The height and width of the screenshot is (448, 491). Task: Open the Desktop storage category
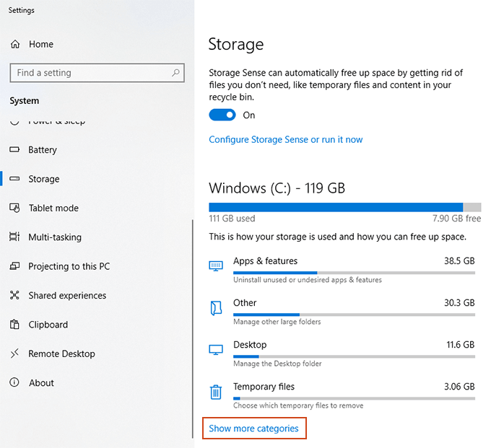click(x=250, y=345)
